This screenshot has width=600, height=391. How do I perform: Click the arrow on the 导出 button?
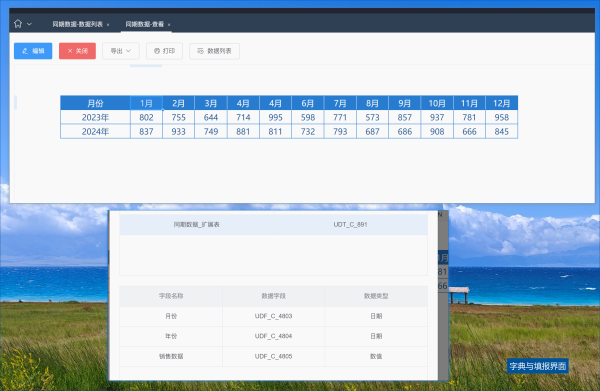point(128,51)
